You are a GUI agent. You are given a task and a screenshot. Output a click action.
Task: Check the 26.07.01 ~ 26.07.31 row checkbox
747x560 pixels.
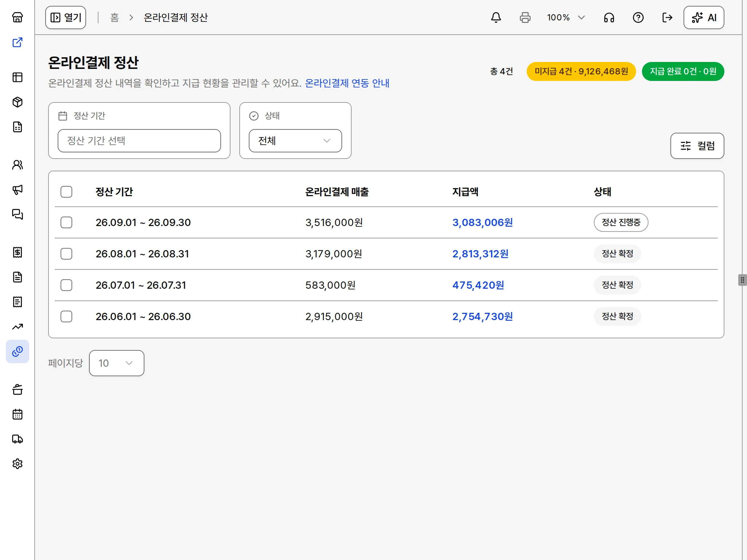(66, 285)
